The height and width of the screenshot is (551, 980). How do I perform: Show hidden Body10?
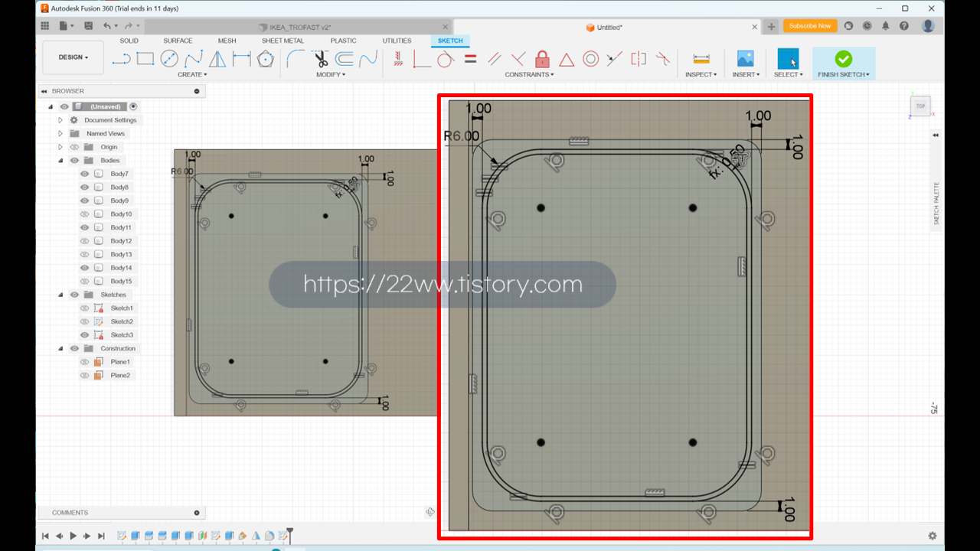(85, 214)
